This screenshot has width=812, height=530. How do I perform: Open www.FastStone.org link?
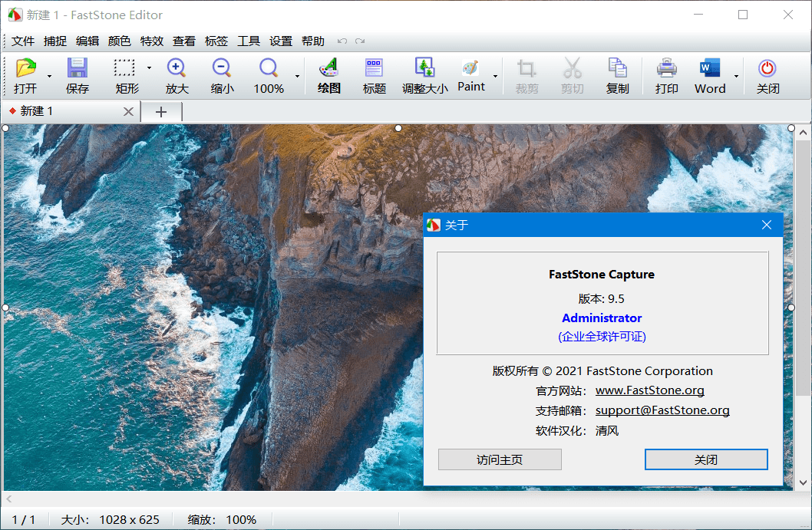click(649, 390)
